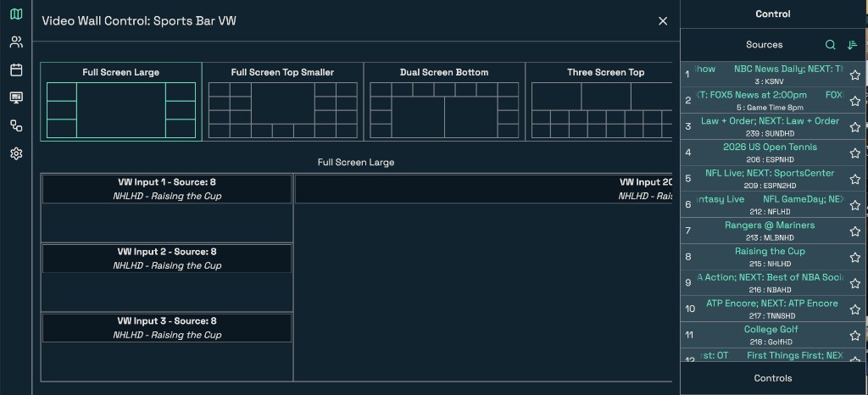The width and height of the screenshot is (868, 395).
Task: Select the Three Screen Top layout
Action: click(x=599, y=102)
